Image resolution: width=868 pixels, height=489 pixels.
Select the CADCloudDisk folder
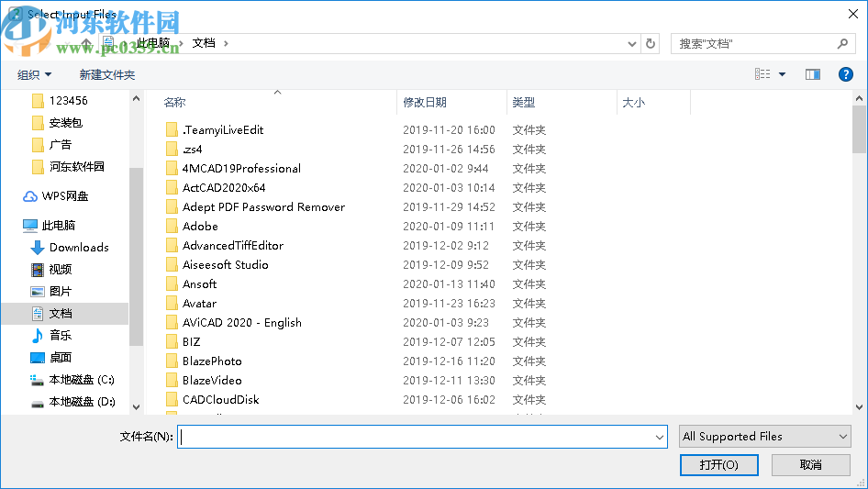click(x=213, y=399)
